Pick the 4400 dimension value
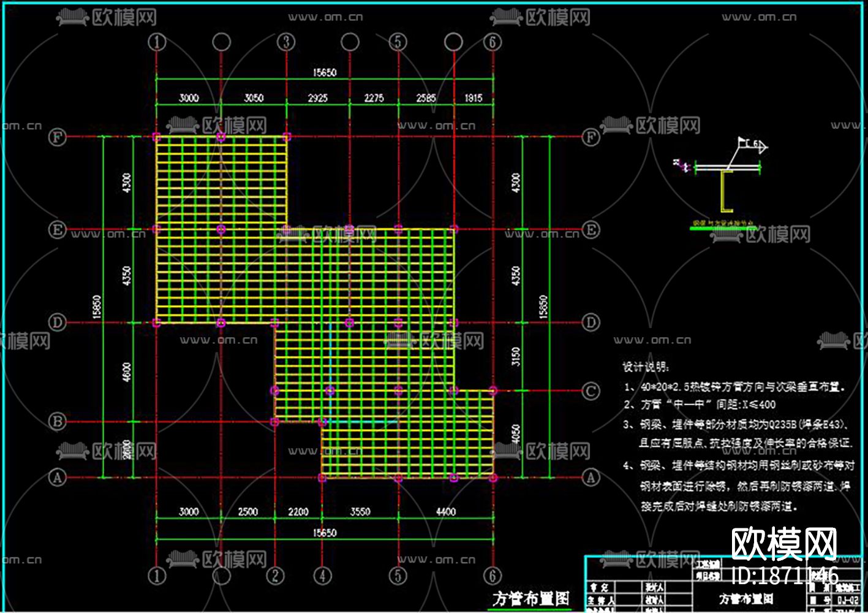This screenshot has width=868, height=613. pos(445,511)
